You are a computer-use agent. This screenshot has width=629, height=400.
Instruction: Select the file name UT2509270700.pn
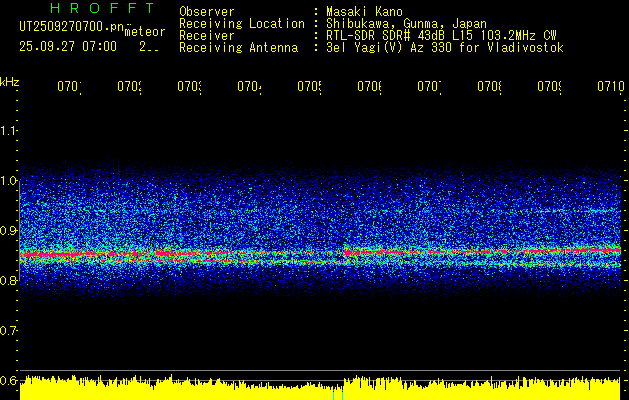tap(72, 27)
